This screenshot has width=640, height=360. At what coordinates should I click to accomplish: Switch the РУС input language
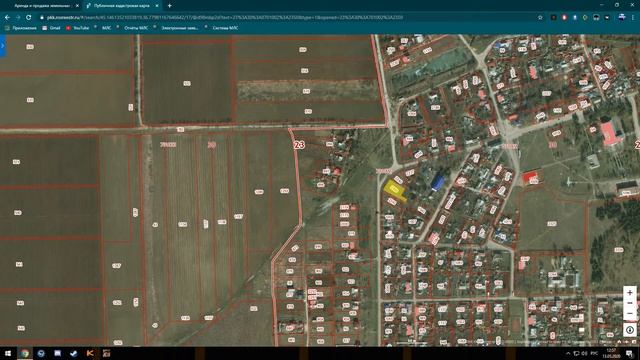(x=594, y=353)
